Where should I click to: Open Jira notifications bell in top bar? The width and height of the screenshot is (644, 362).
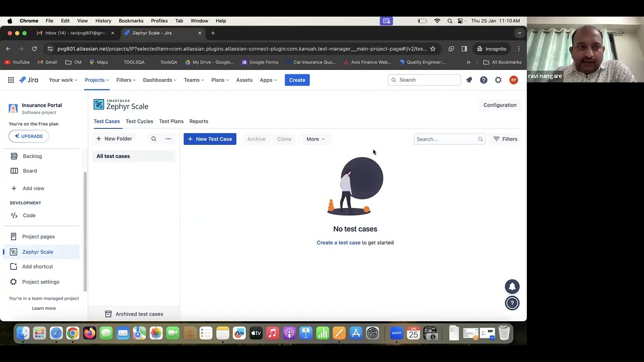469,80
